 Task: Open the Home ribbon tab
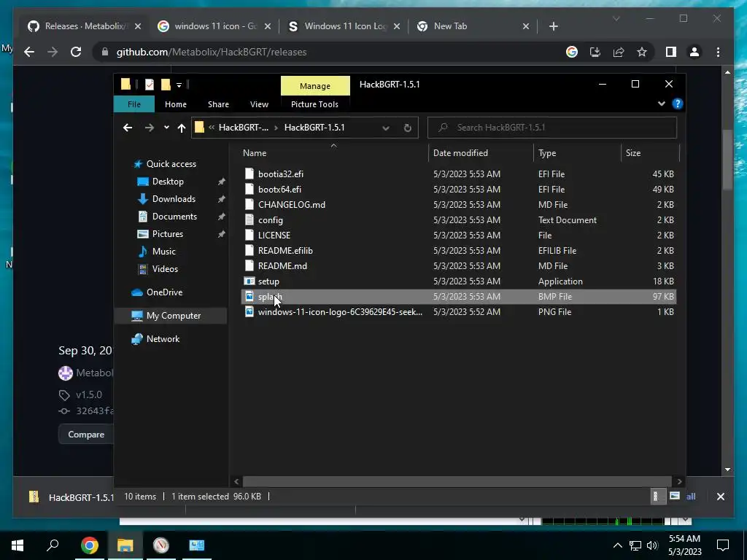(175, 104)
